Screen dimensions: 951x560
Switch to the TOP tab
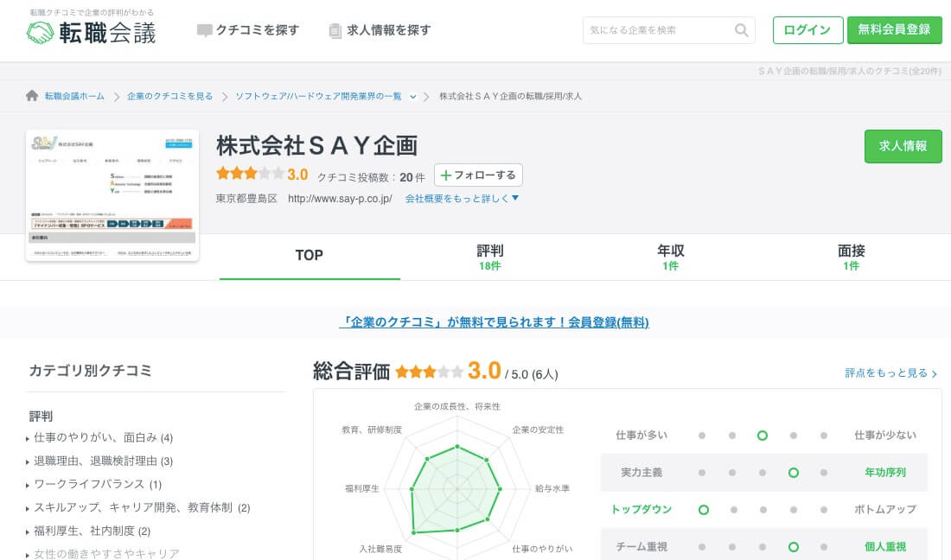(310, 257)
